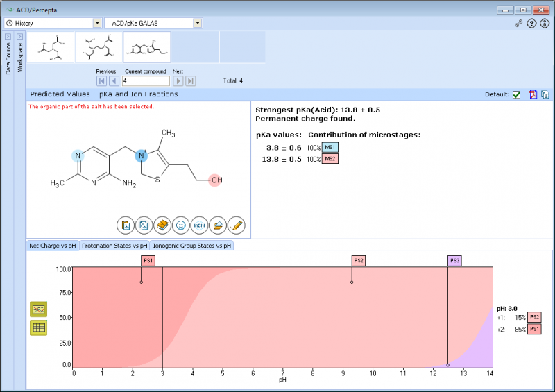Go to previous compound
Viewport: 555px width, 392px height.
tap(114, 81)
